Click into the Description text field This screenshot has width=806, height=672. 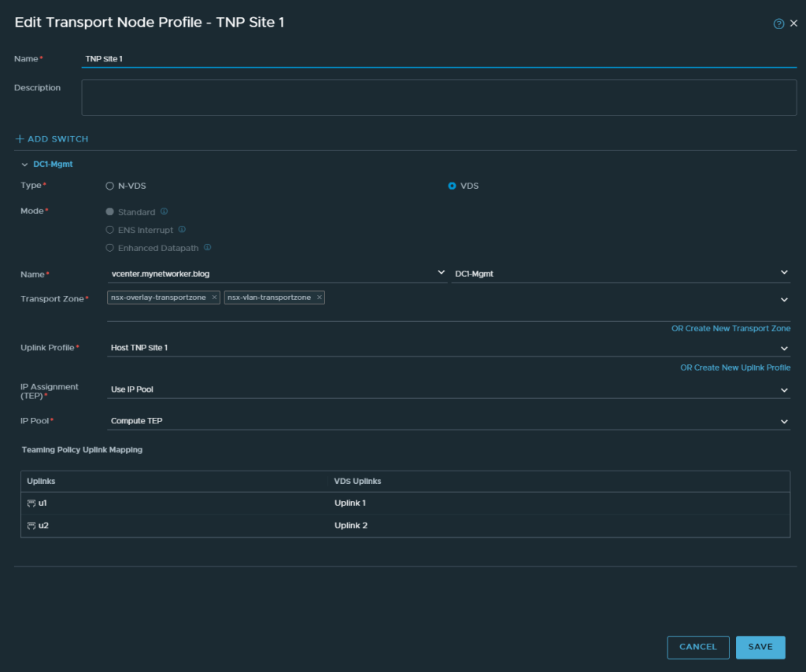438,98
